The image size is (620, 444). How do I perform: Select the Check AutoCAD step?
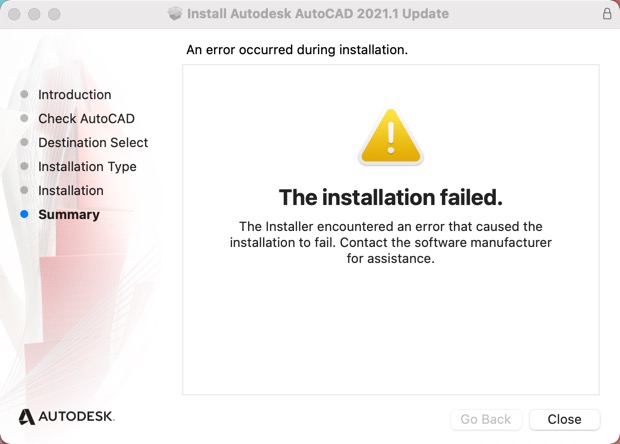click(x=86, y=119)
